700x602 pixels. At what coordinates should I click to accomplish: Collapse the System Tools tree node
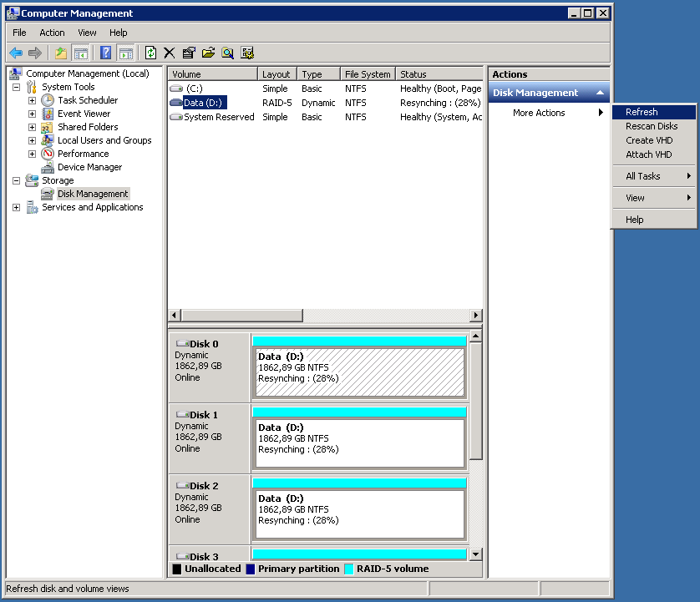pos(16,87)
